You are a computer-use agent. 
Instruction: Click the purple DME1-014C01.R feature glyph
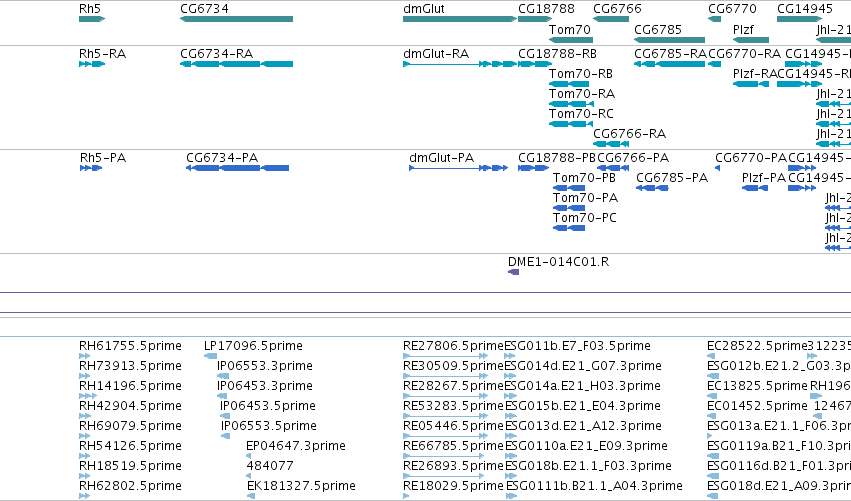coord(513,272)
